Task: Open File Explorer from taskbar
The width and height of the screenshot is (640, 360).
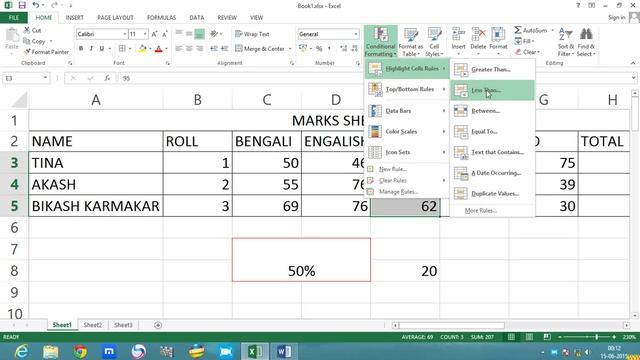Action: 51,351
